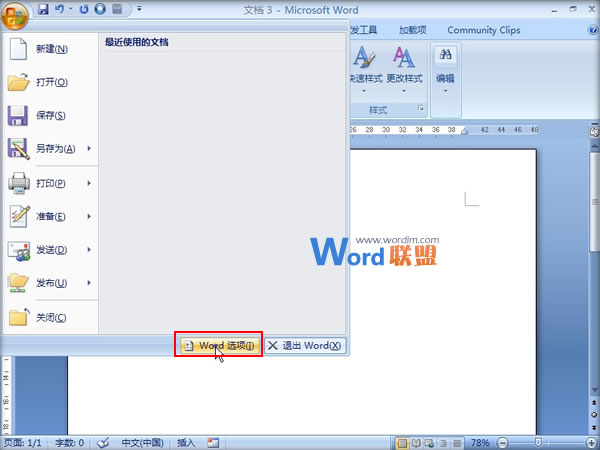Click the ruler toggle above the scrollbar
The image size is (600, 450).
point(594,132)
